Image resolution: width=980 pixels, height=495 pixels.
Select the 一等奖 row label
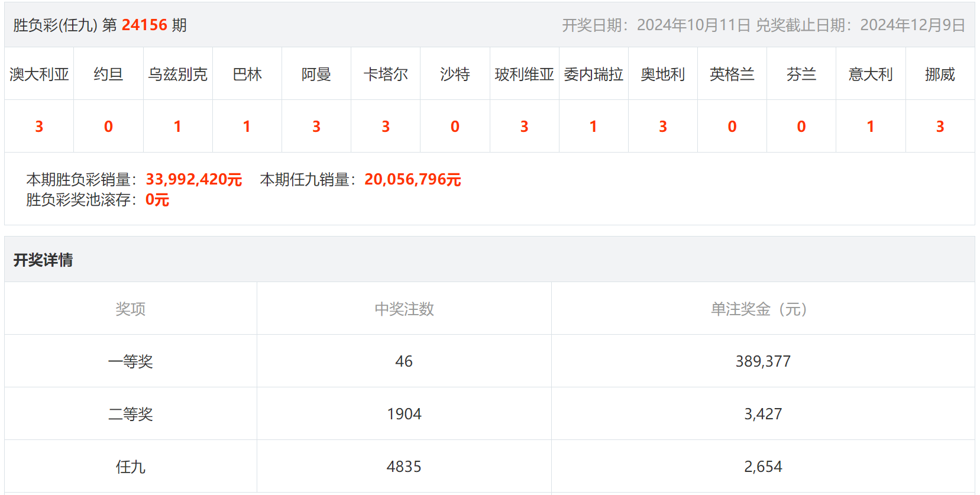point(131,361)
